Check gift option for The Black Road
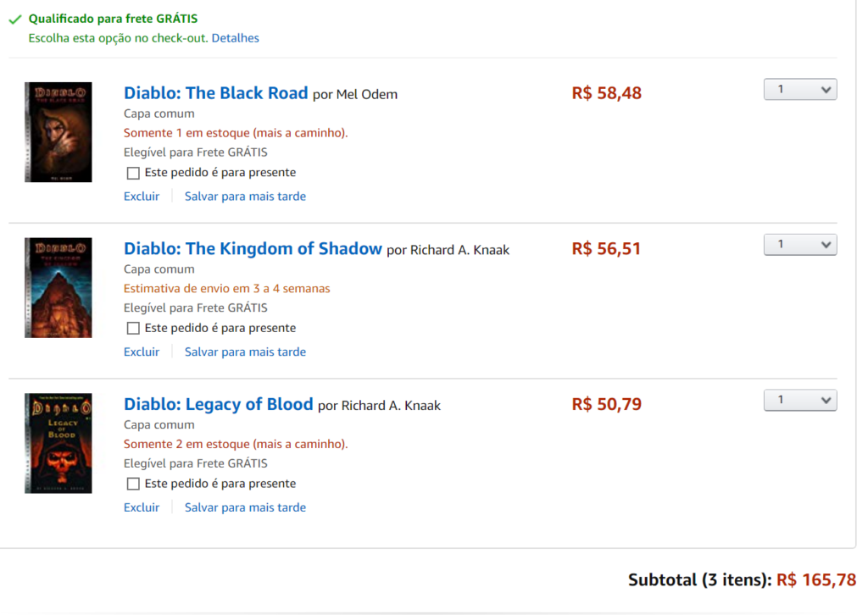The width and height of the screenshot is (868, 615). 133,173
